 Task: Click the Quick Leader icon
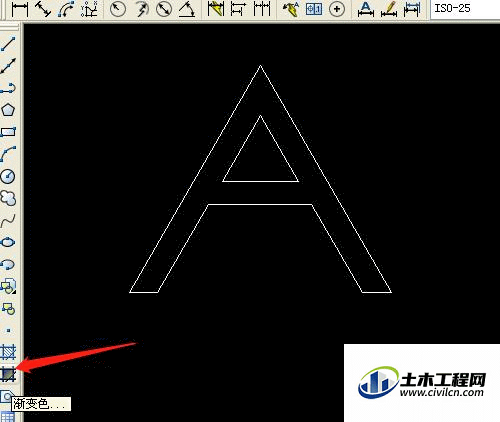290,9
